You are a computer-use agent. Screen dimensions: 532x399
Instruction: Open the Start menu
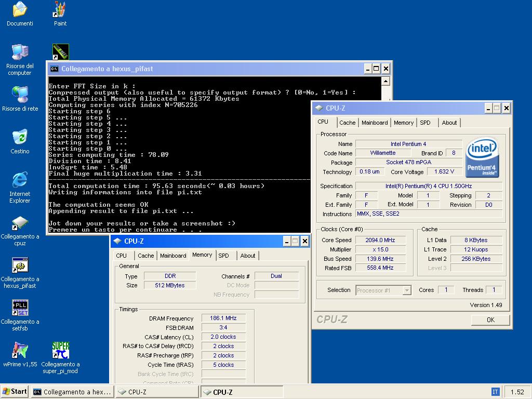[14, 392]
